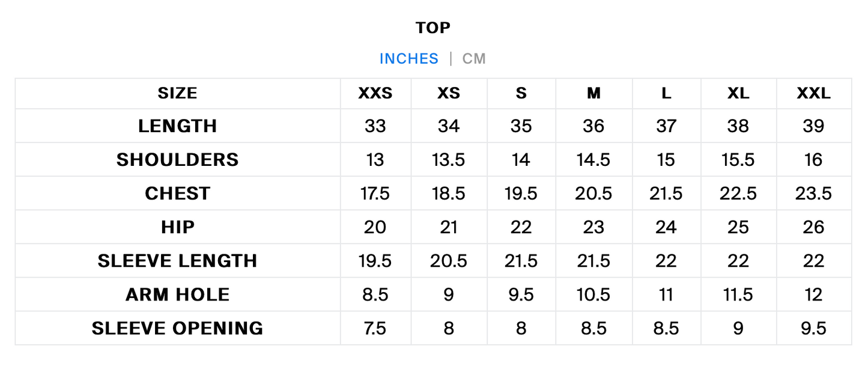Click the SIZE header cell
Image resolution: width=868 pixels, height=366 pixels.
(178, 93)
